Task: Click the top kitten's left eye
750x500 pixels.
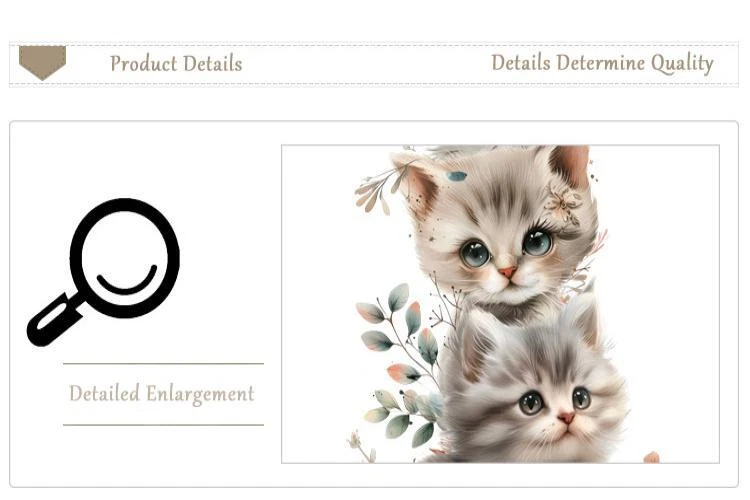Action: coord(474,253)
